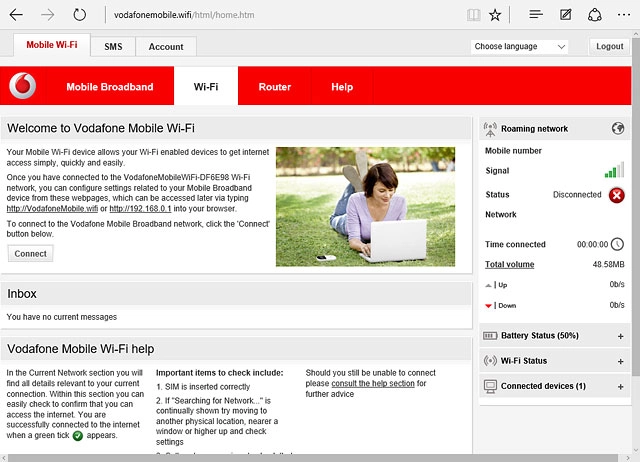Click the roaming network globe icon
640x462 pixels.
[618, 129]
